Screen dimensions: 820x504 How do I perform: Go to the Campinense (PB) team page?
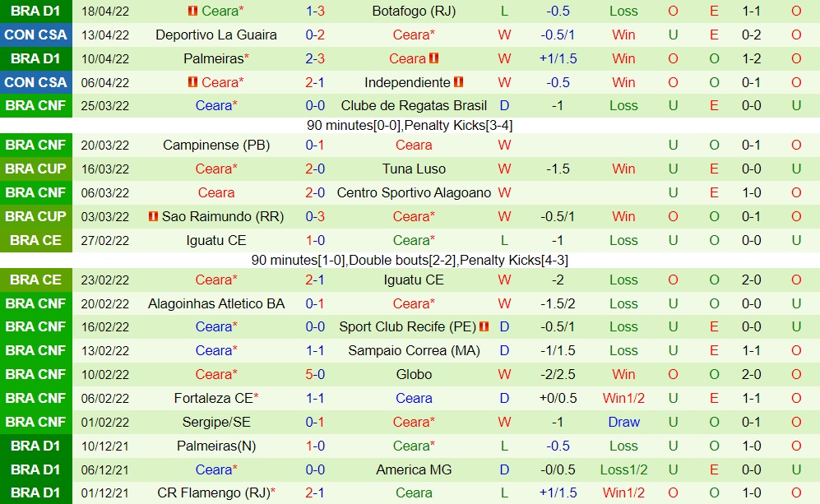tap(215, 145)
